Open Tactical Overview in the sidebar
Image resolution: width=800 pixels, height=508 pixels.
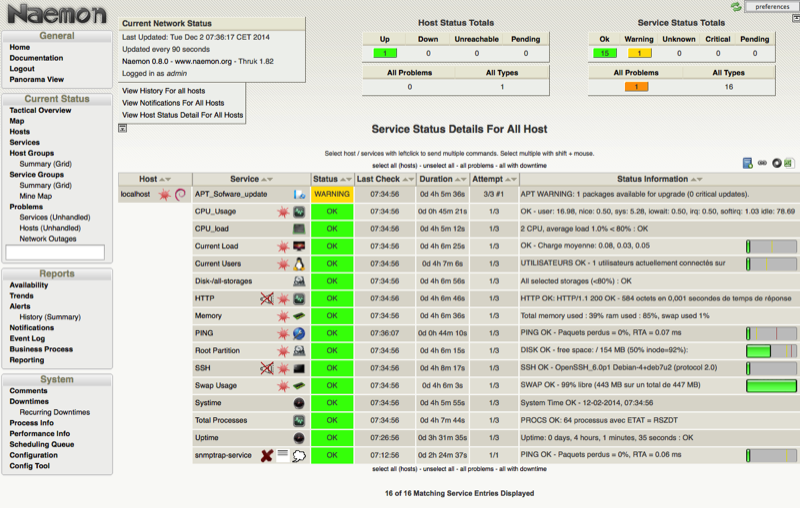pos(40,110)
